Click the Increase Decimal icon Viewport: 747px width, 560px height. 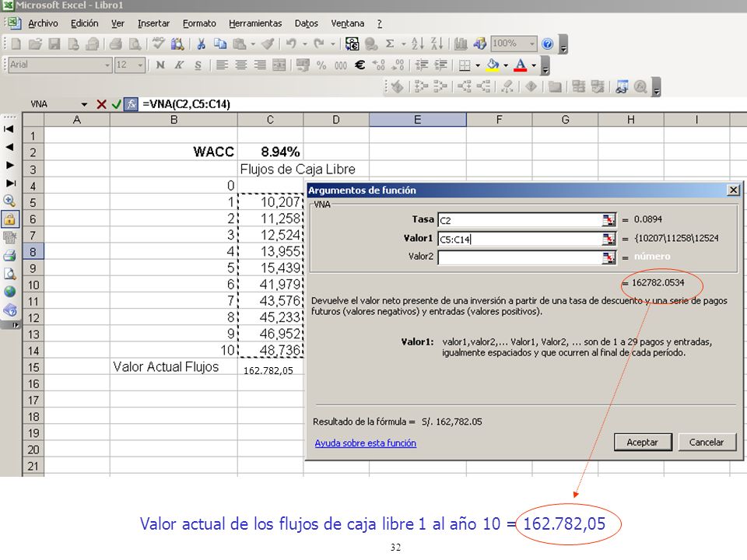tap(379, 65)
